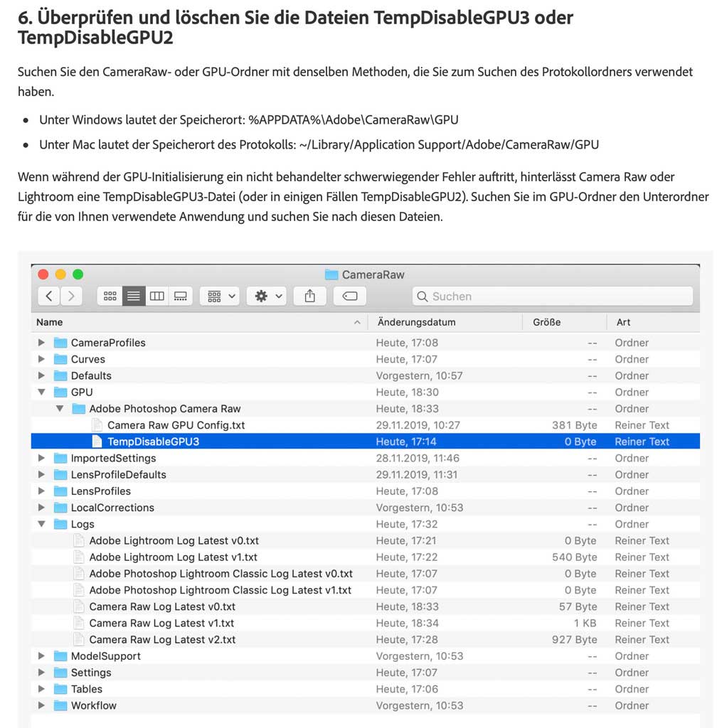The width and height of the screenshot is (722, 728).
Task: Expand the LensProfileDefaults folder triangle
Action: [x=41, y=474]
